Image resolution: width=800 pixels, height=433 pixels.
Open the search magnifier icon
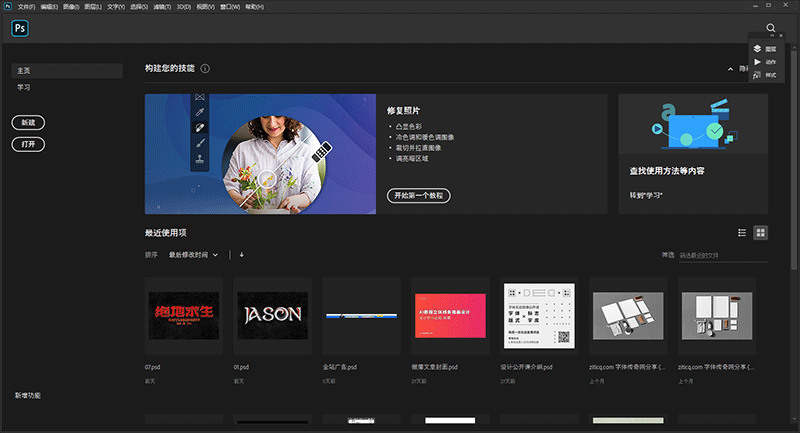click(770, 28)
